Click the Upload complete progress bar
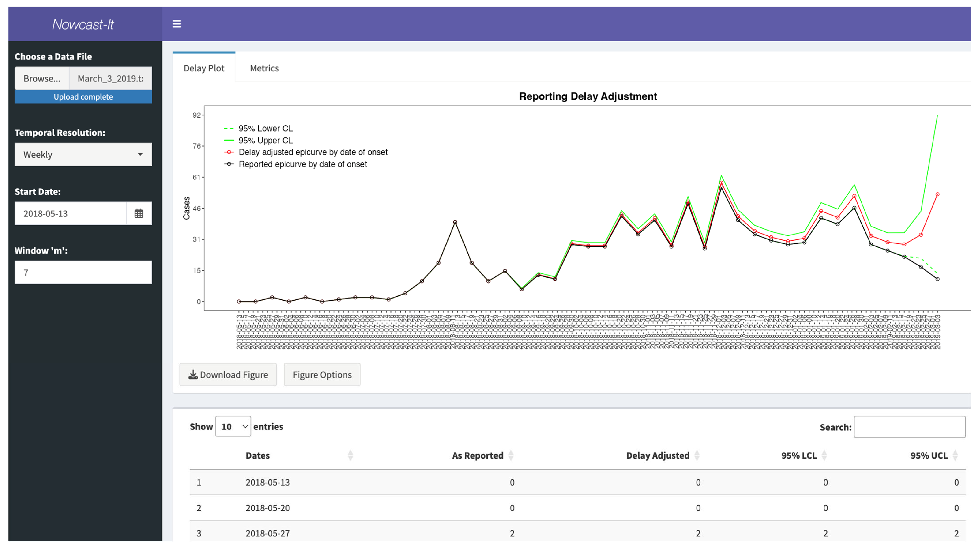 (x=83, y=97)
